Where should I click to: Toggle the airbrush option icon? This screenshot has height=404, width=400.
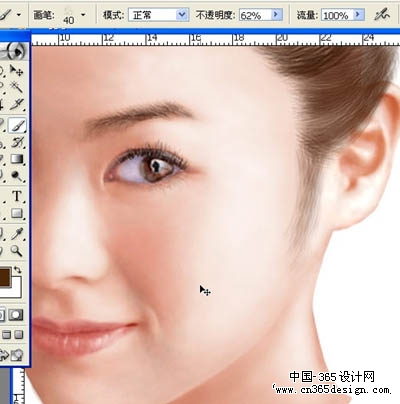[382, 15]
